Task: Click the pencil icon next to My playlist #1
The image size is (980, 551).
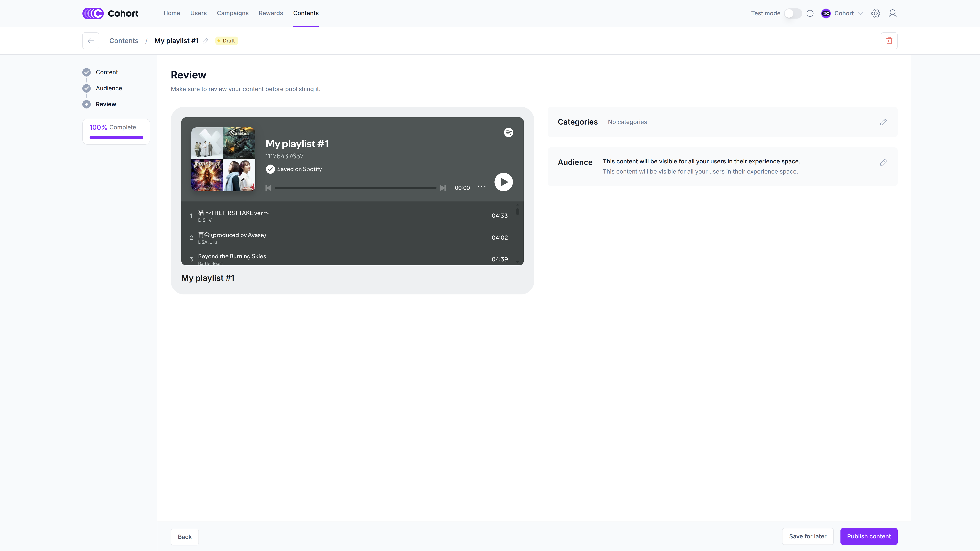Action: pos(205,41)
